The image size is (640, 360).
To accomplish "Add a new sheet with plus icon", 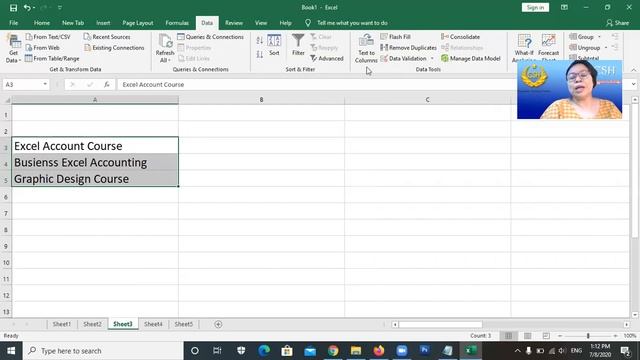I will (x=218, y=324).
